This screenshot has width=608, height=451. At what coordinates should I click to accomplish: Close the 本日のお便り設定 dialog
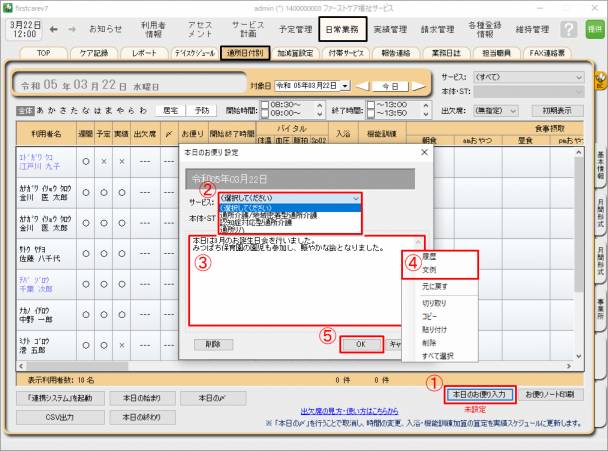424,152
